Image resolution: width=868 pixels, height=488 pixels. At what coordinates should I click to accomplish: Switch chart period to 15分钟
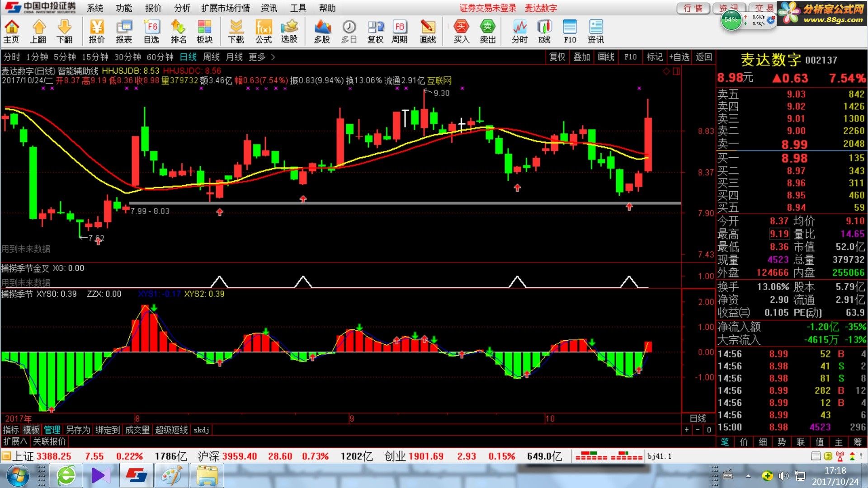point(95,57)
